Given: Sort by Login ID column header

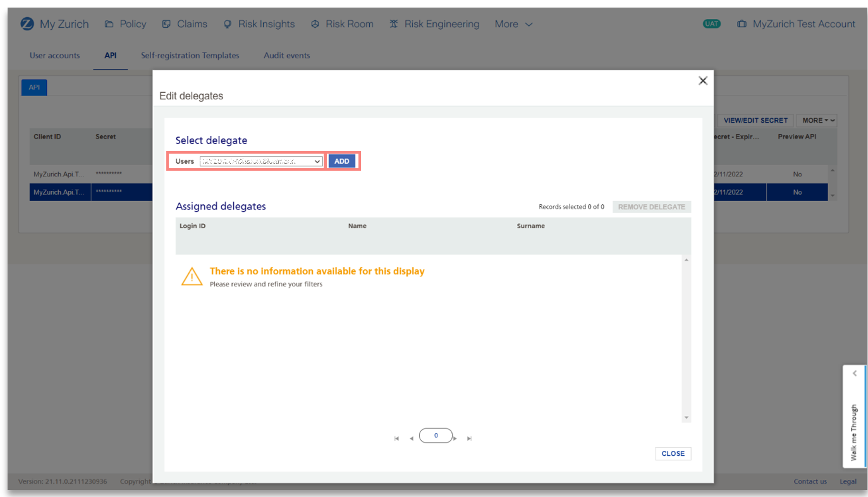Looking at the screenshot, I should [x=193, y=226].
